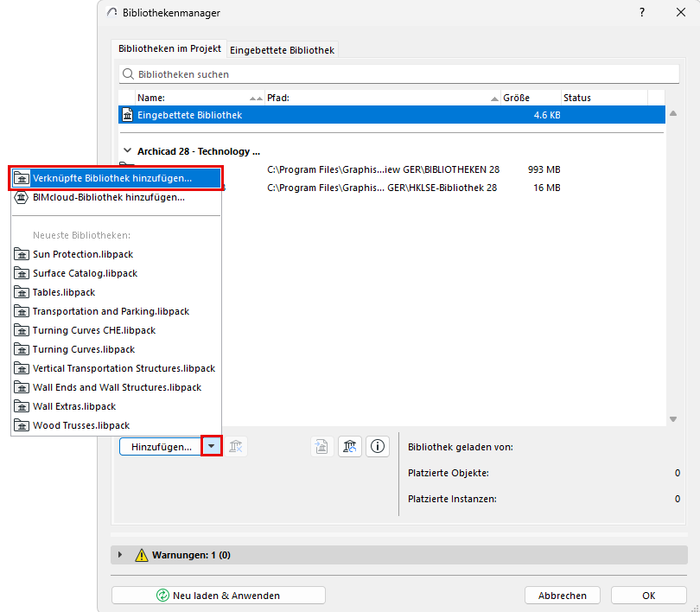This screenshot has height=612, width=700.
Task: Select Wall Ends and Wall Structures.libpack
Action: [x=116, y=387]
